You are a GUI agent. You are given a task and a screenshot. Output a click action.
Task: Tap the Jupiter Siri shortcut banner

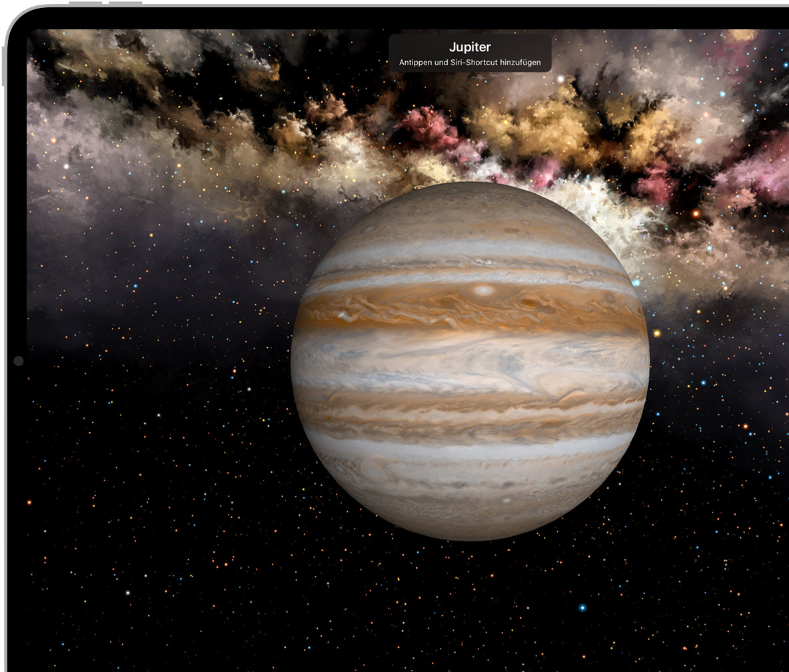(470, 53)
